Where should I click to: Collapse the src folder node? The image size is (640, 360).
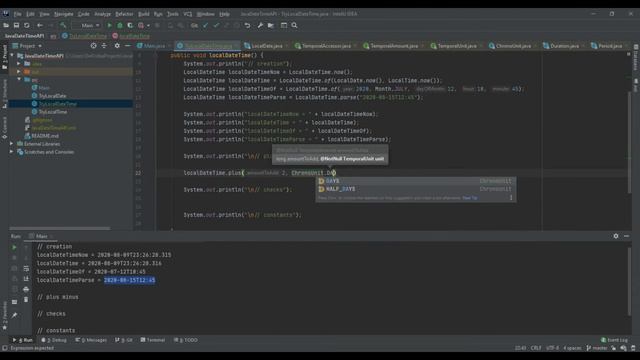(19, 80)
